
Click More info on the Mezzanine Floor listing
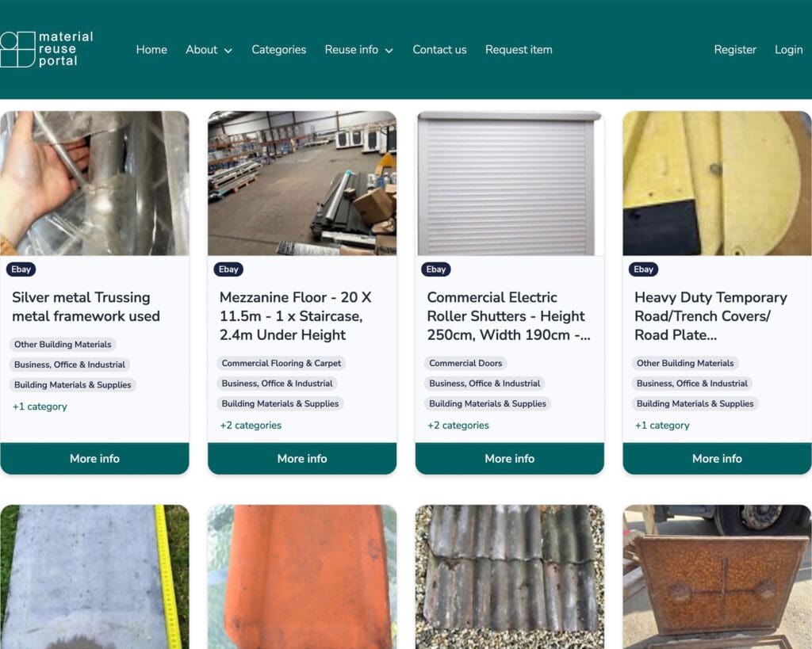301,458
